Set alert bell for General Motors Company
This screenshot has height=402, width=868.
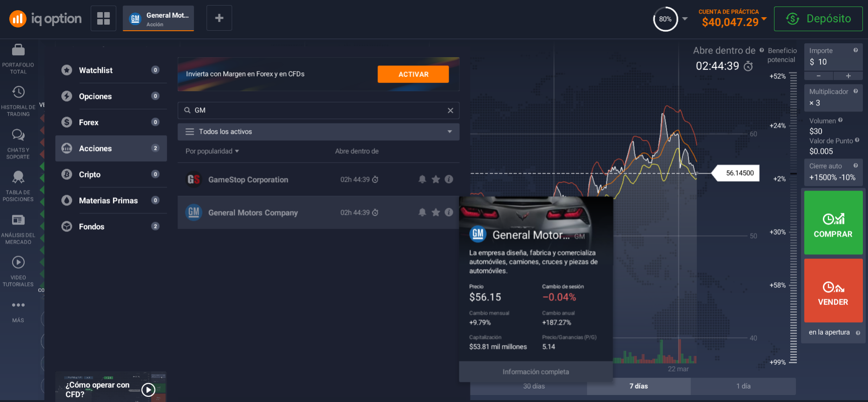point(422,212)
